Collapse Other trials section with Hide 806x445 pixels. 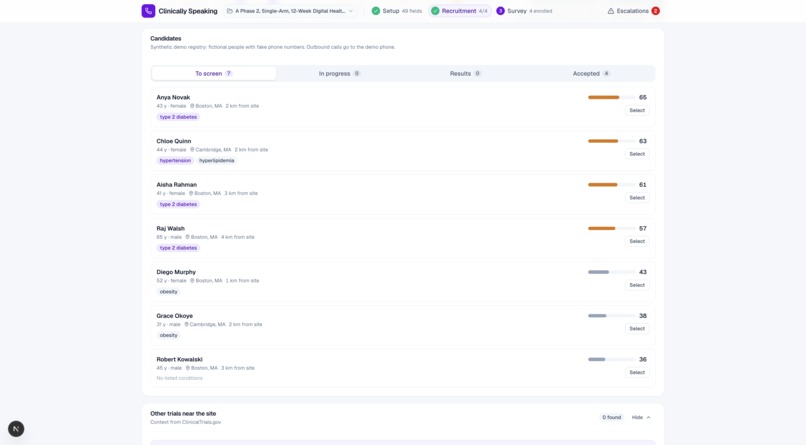(x=641, y=417)
